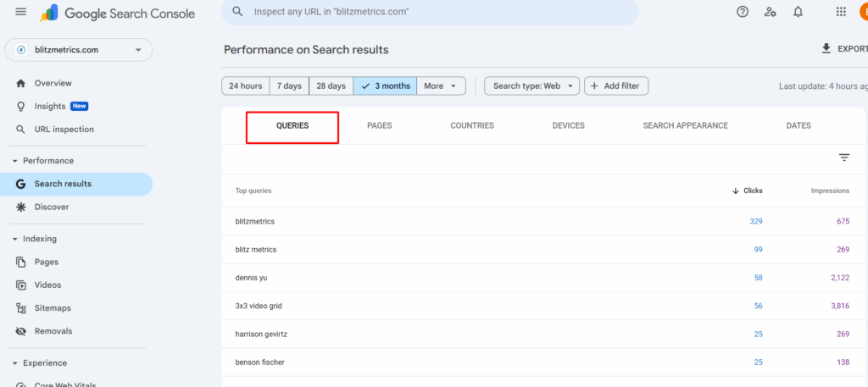Click the Videos icon in sidebar
This screenshot has height=387, width=868.
[x=21, y=285]
